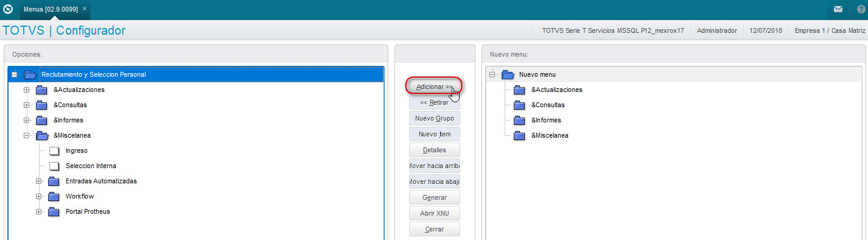Select &Consultas label in Nuevo menu
The width and height of the screenshot is (868, 240).
point(548,105)
